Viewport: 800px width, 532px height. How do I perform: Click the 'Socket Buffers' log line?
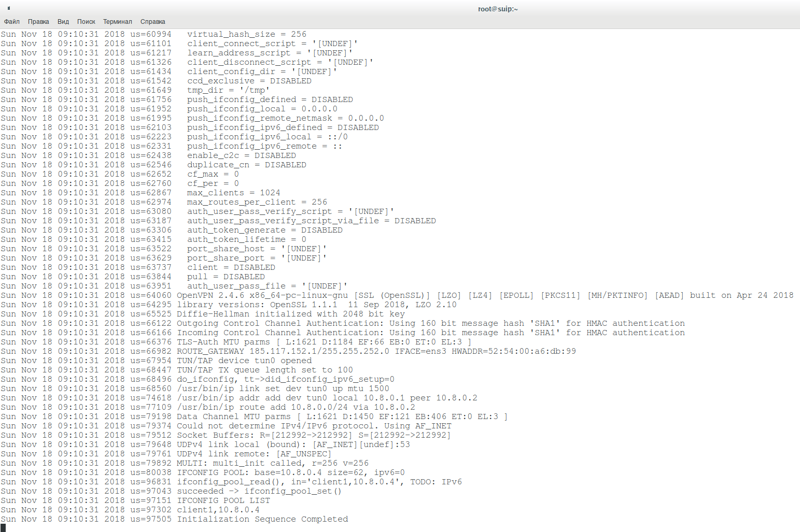[x=314, y=435]
